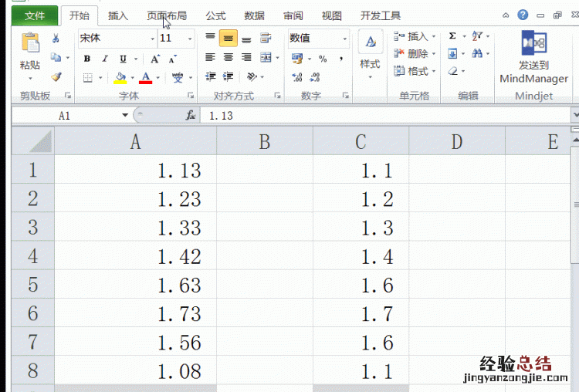
Task: Click Sort and Filter icon
Action: tap(477, 35)
